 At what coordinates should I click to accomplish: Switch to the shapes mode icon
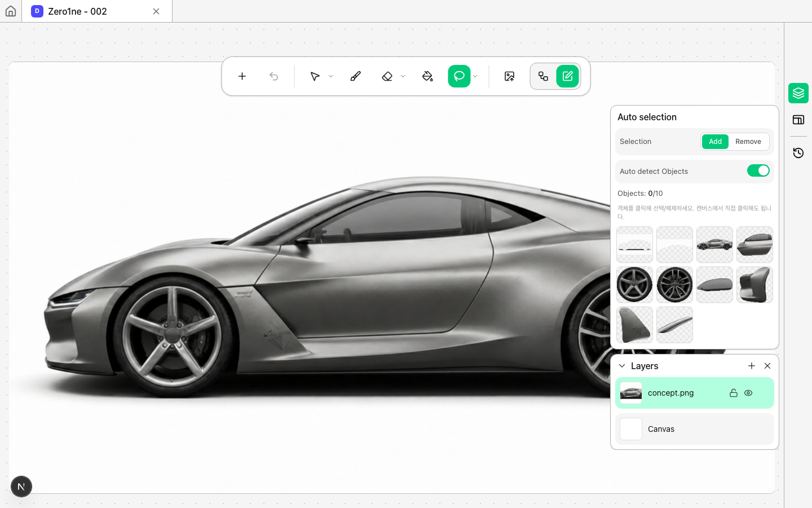pyautogui.click(x=543, y=76)
